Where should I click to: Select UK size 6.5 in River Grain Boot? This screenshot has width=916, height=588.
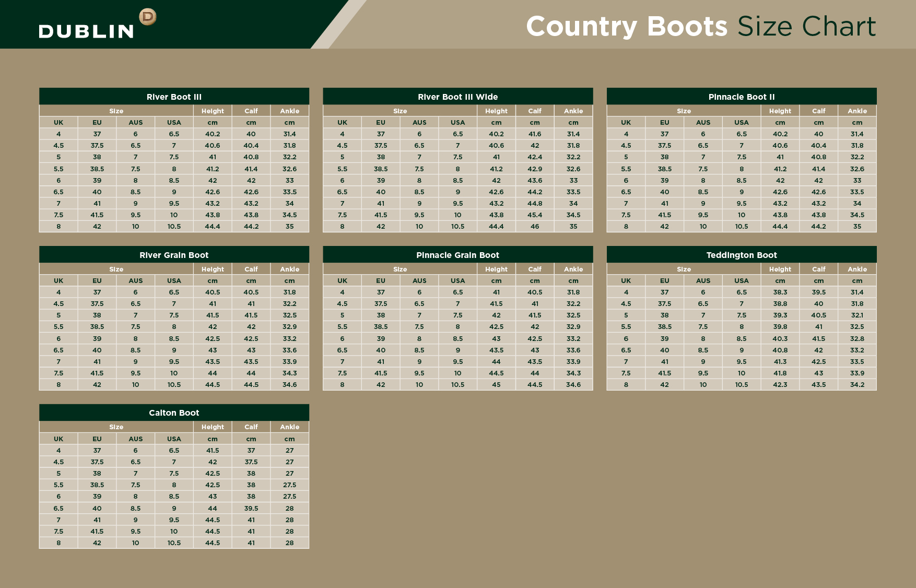pos(58,350)
